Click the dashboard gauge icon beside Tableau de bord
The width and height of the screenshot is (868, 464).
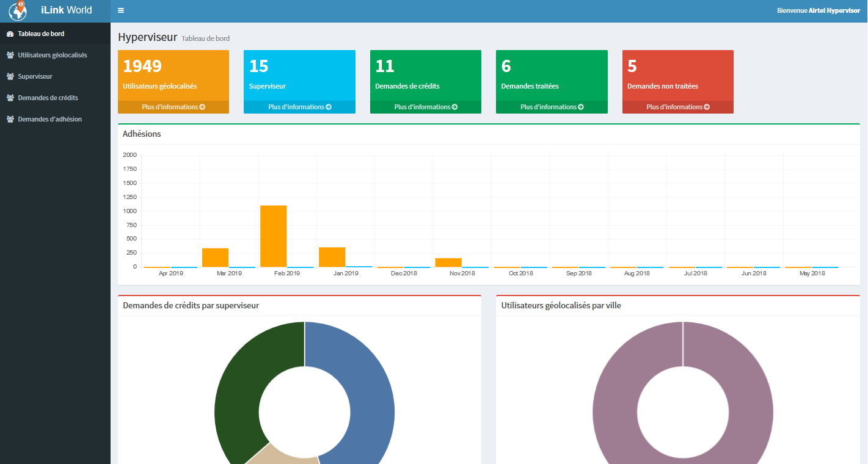10,34
